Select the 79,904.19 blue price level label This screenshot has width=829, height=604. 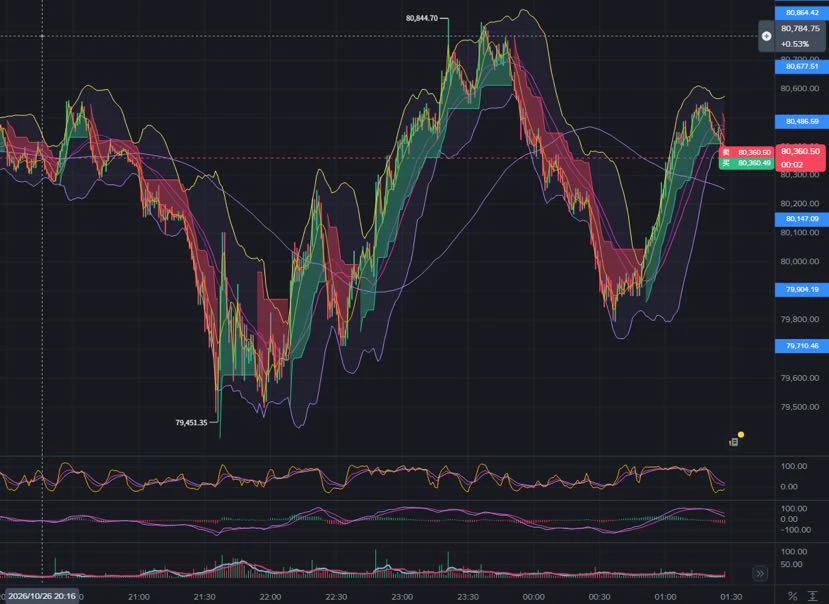802,289
